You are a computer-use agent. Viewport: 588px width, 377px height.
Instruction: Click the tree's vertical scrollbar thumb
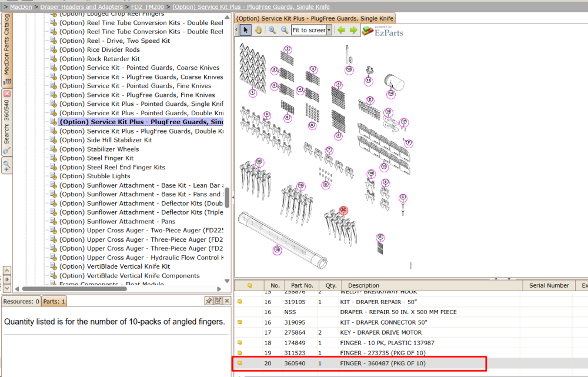click(x=227, y=198)
